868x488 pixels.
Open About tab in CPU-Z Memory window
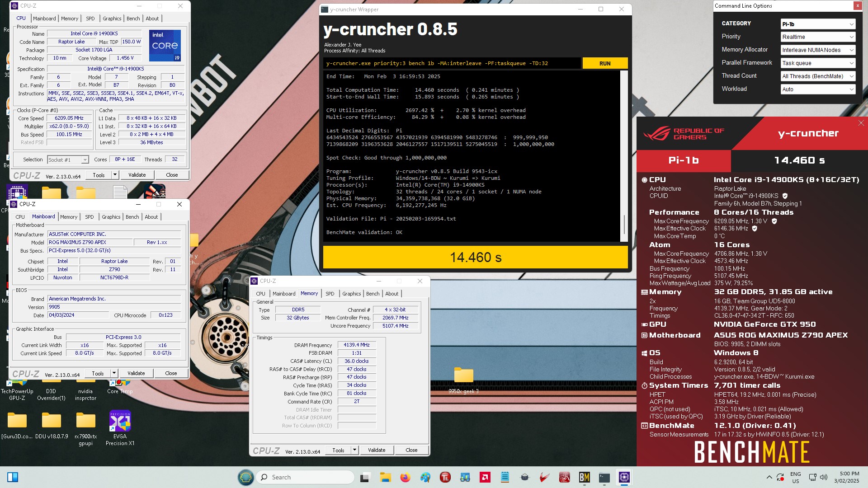pyautogui.click(x=392, y=294)
